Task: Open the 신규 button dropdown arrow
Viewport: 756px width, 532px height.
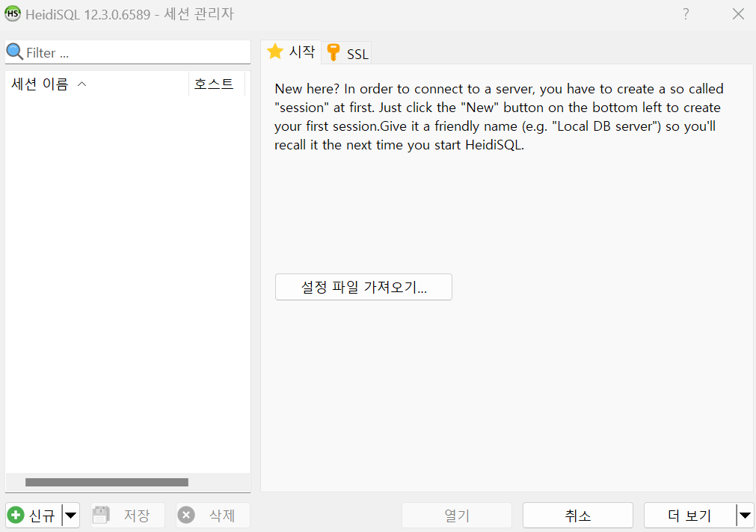Action: [71, 515]
